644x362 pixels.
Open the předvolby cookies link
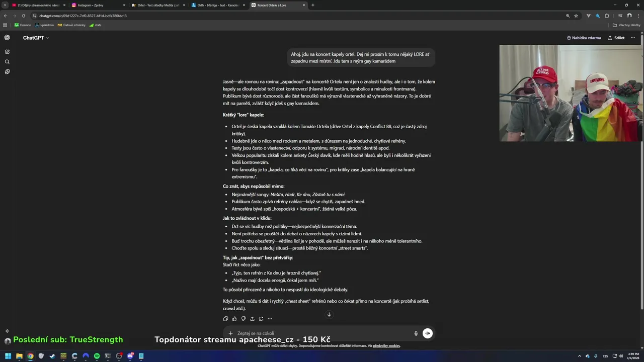[386, 346]
